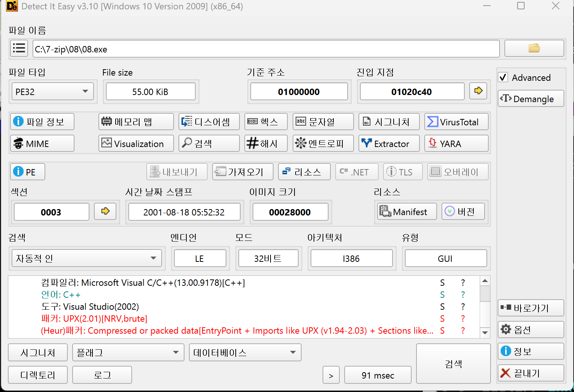Open 시그니처 signatures tool in toolbar
574x392 pixels.
[x=389, y=122]
